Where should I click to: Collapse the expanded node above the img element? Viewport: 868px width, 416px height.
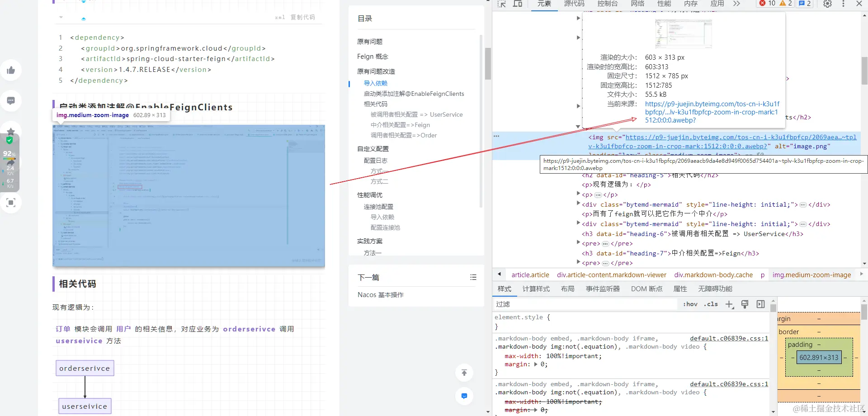click(x=578, y=127)
